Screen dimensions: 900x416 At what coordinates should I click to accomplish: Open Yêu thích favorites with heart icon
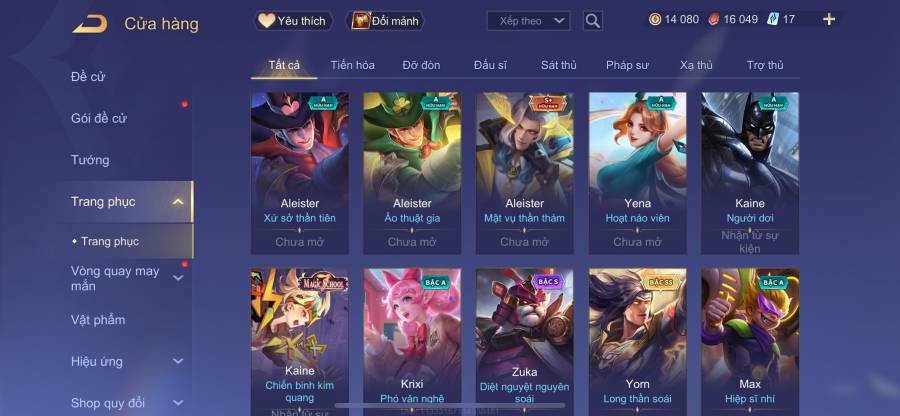click(x=292, y=21)
